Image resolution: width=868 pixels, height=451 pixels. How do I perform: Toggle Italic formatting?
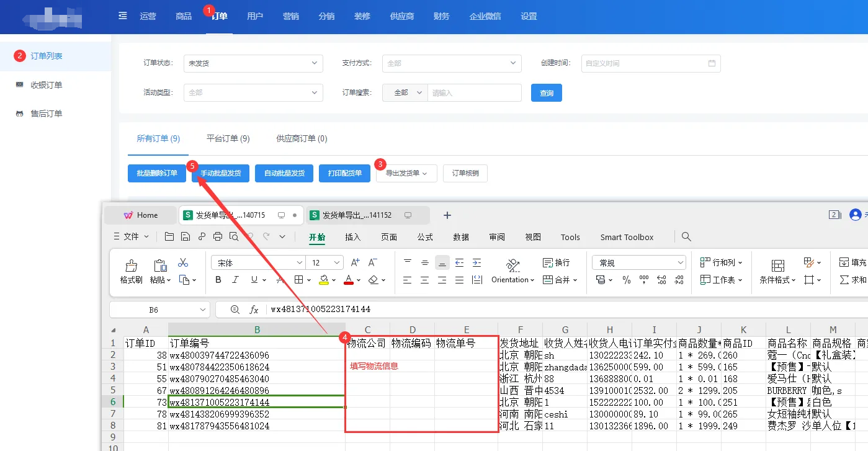[235, 280]
